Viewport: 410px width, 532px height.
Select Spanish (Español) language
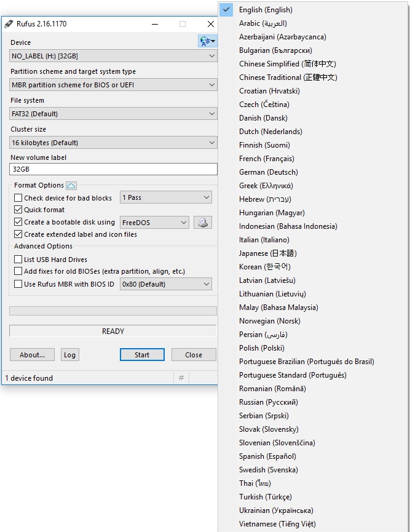click(x=313, y=456)
